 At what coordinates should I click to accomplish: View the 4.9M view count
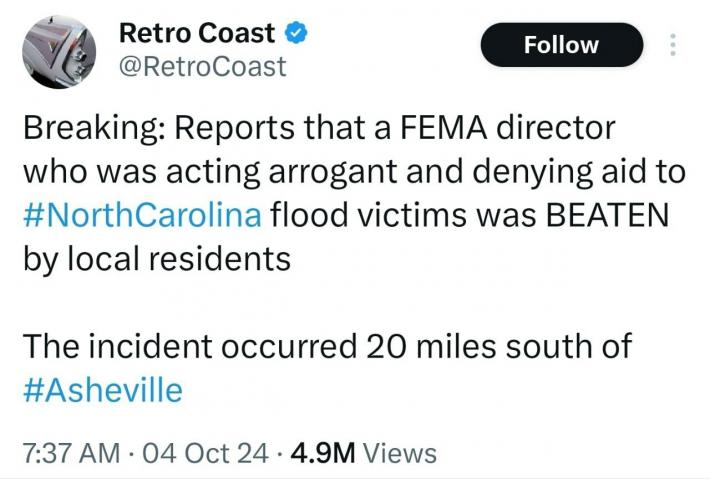pos(322,453)
